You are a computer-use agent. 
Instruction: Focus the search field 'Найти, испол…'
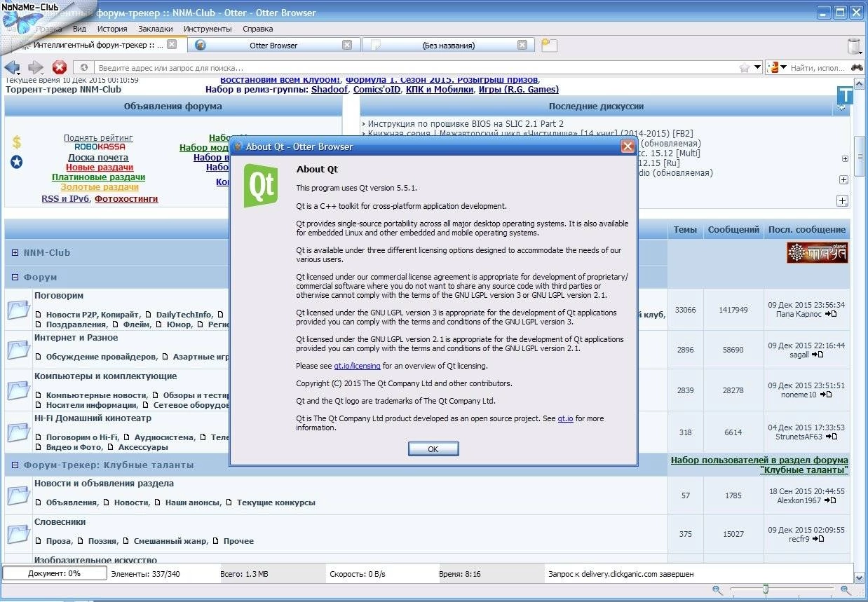click(818, 68)
